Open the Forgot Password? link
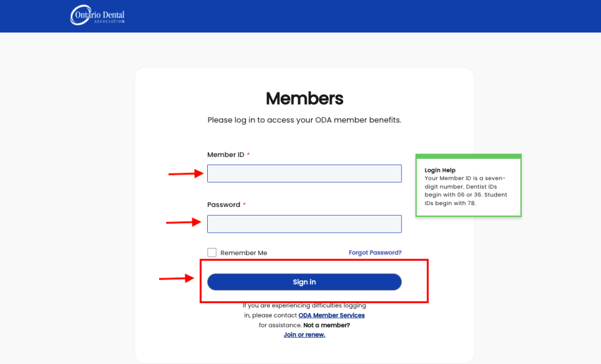The width and height of the screenshot is (601, 364). pyautogui.click(x=375, y=253)
